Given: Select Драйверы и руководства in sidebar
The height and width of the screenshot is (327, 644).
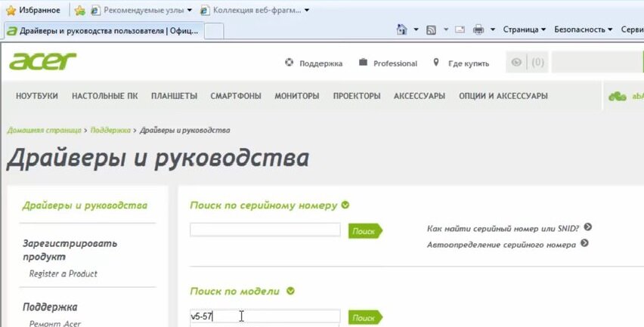Looking at the screenshot, I should click(x=85, y=205).
